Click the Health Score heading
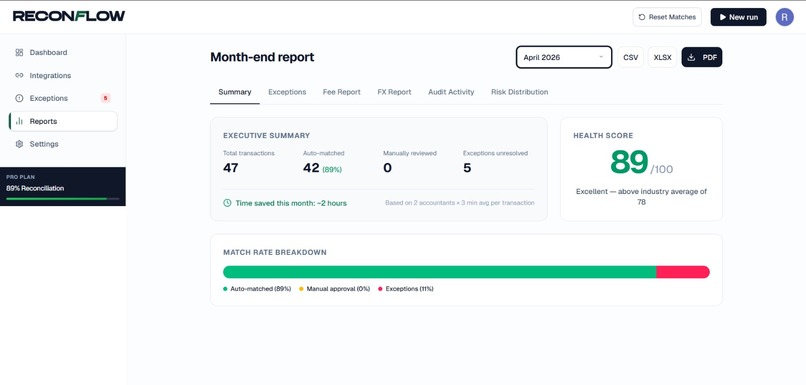806x385 pixels. click(603, 136)
